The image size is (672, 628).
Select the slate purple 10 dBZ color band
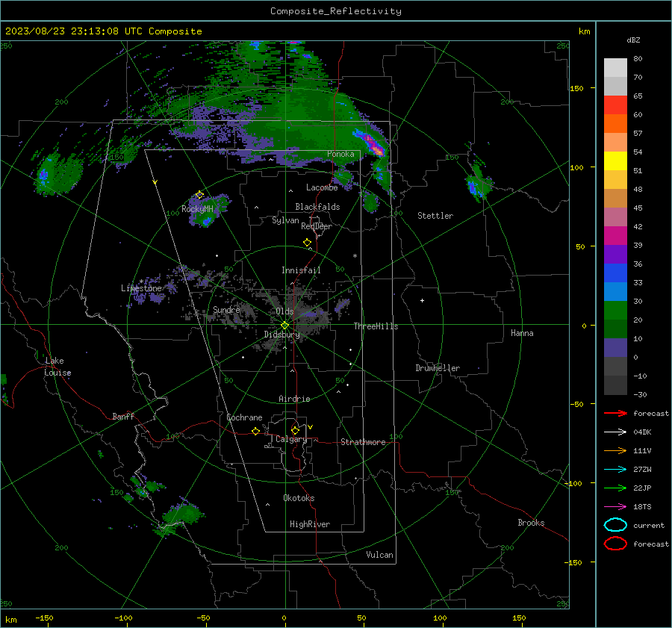coord(615,347)
